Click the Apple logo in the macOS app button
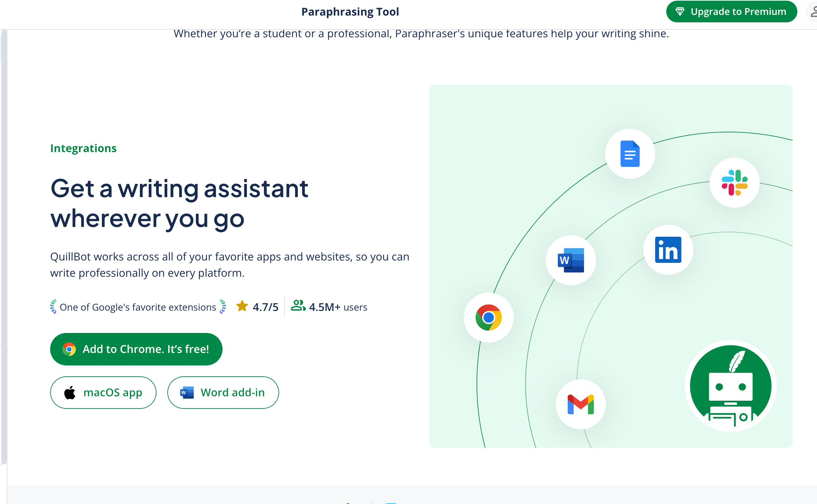 tap(70, 392)
